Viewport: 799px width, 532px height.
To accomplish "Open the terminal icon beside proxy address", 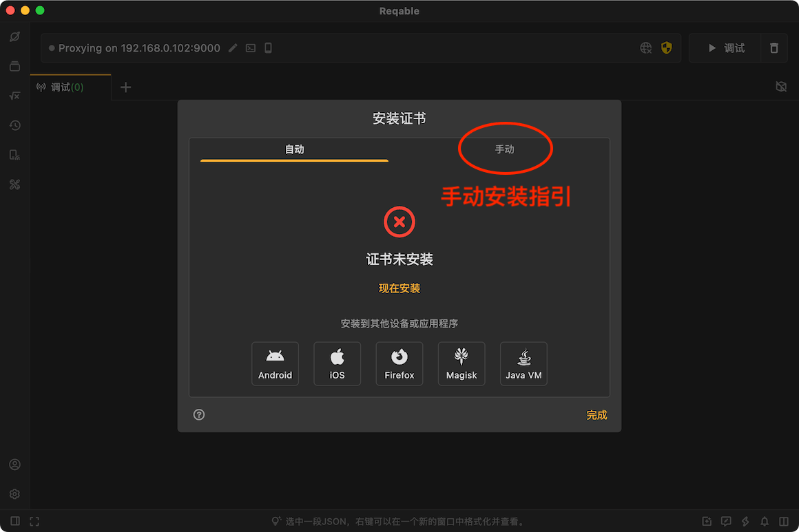I will click(x=251, y=48).
